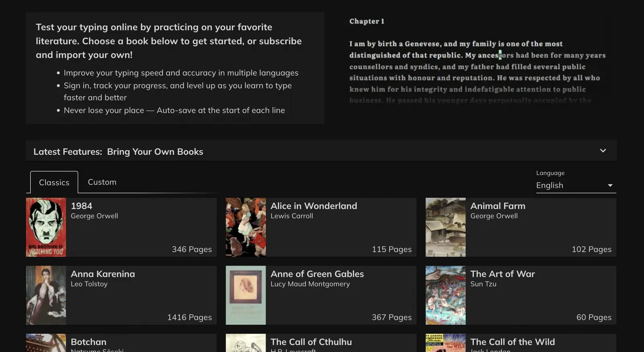Open The Call of the Wild cover
Viewport: 644px width, 352px height.
[446, 343]
